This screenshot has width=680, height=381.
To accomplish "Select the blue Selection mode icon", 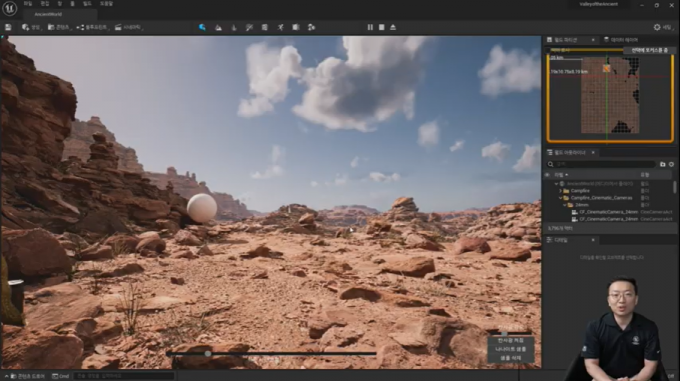I will (202, 27).
